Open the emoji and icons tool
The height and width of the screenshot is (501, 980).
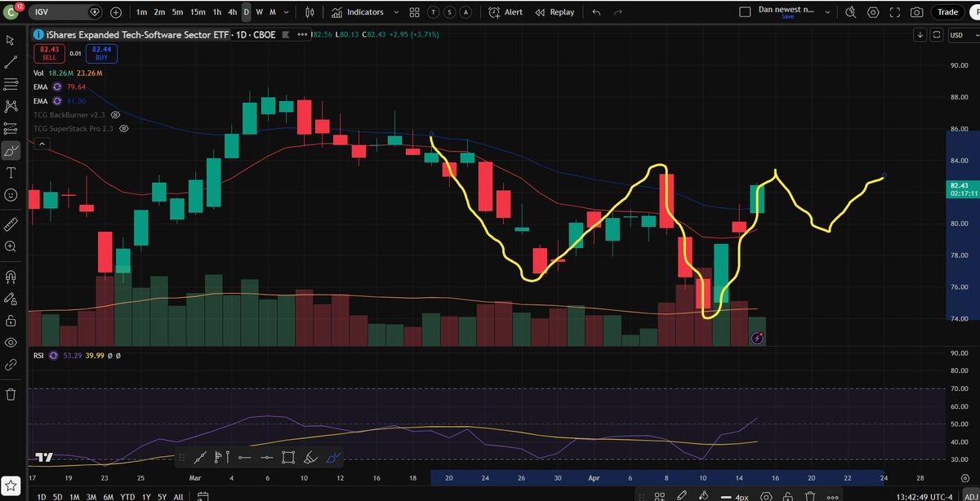click(x=11, y=195)
